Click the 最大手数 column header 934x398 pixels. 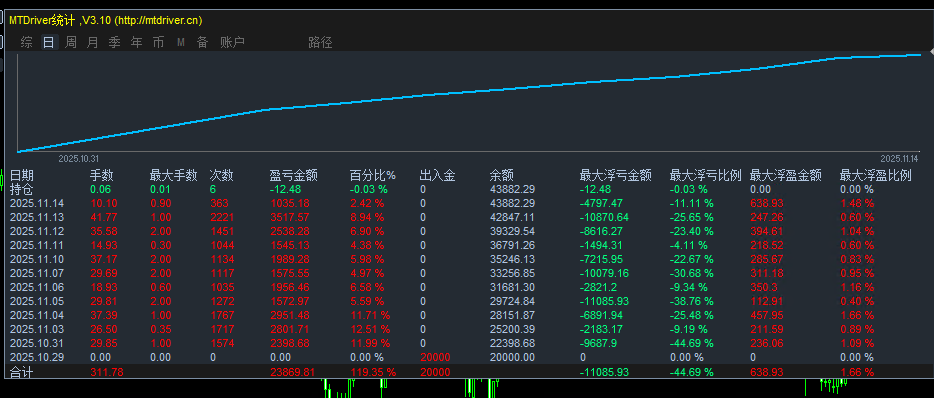173,176
